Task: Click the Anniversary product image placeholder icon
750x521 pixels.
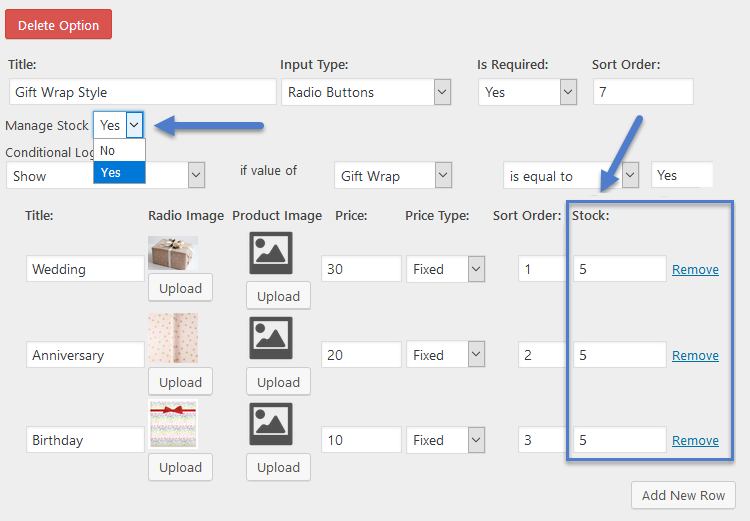Action: [x=271, y=338]
